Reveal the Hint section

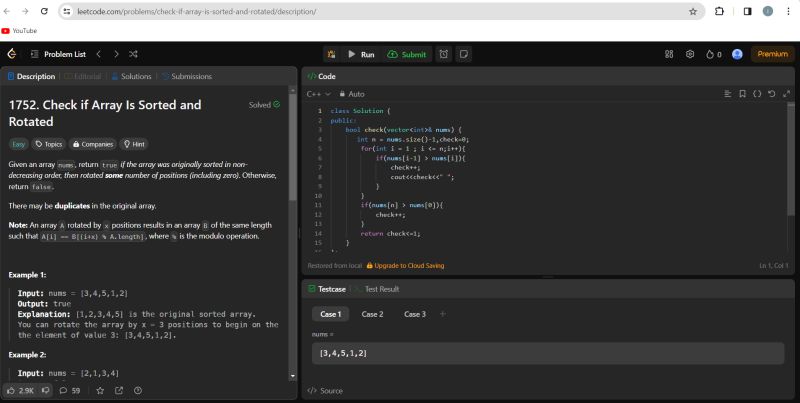(x=134, y=144)
